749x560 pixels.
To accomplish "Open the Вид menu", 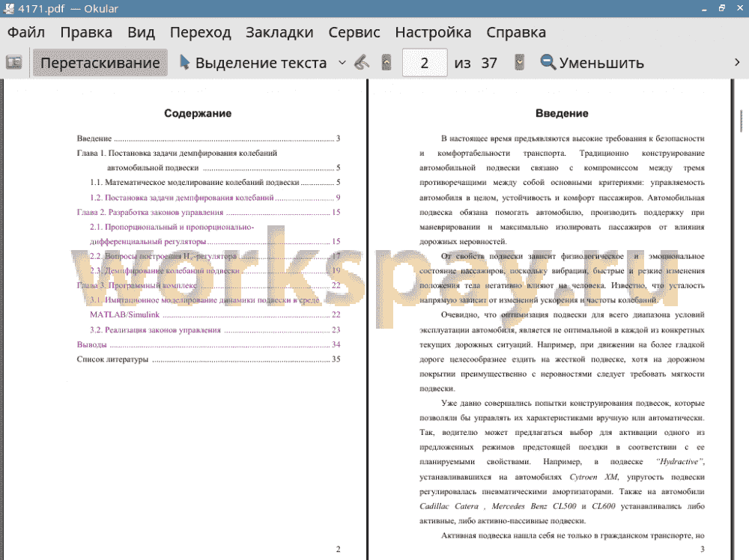I will 141,32.
